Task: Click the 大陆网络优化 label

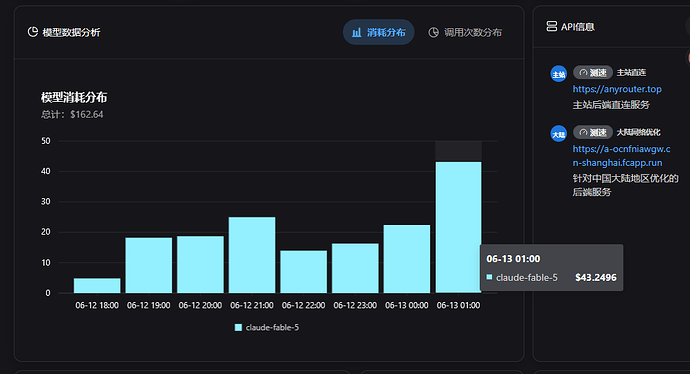Action: tap(639, 132)
